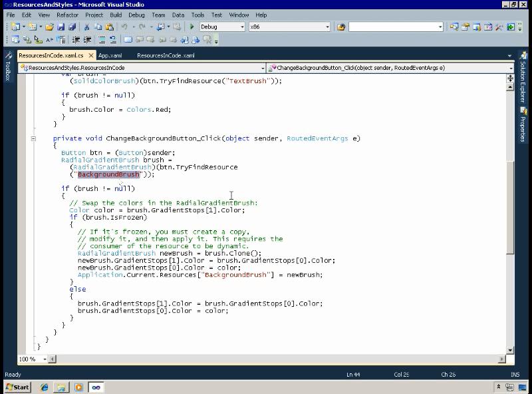Click the Undo arrow icon

tap(124, 27)
